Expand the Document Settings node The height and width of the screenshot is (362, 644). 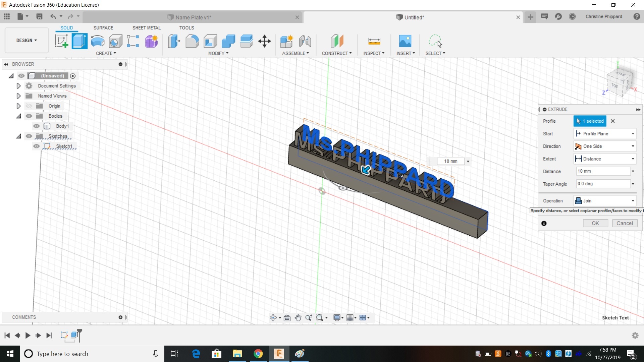click(18, 86)
